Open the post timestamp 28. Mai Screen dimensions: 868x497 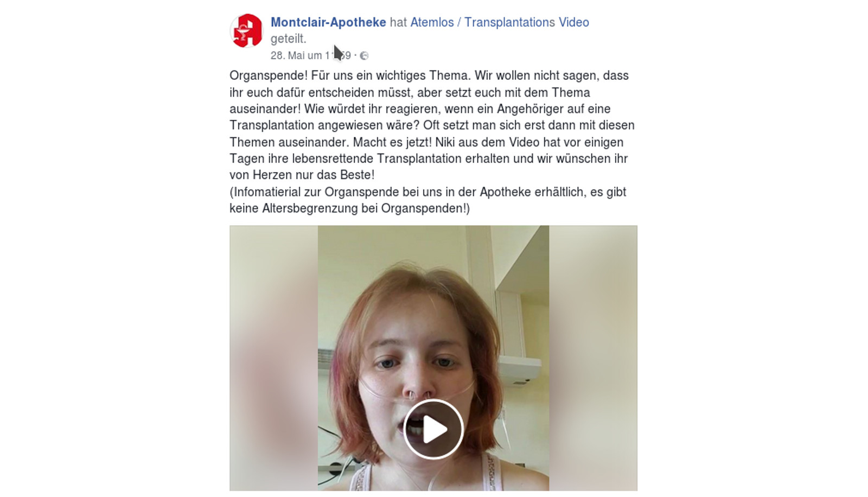tap(311, 55)
